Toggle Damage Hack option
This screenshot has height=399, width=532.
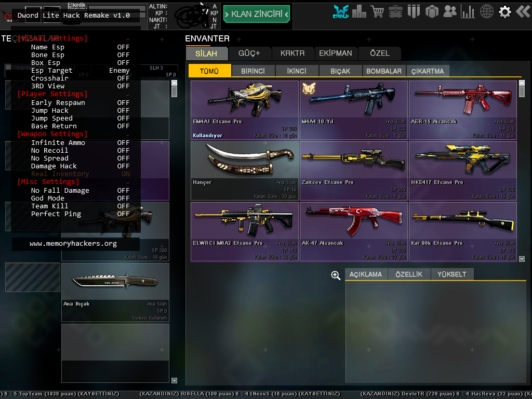coord(80,166)
